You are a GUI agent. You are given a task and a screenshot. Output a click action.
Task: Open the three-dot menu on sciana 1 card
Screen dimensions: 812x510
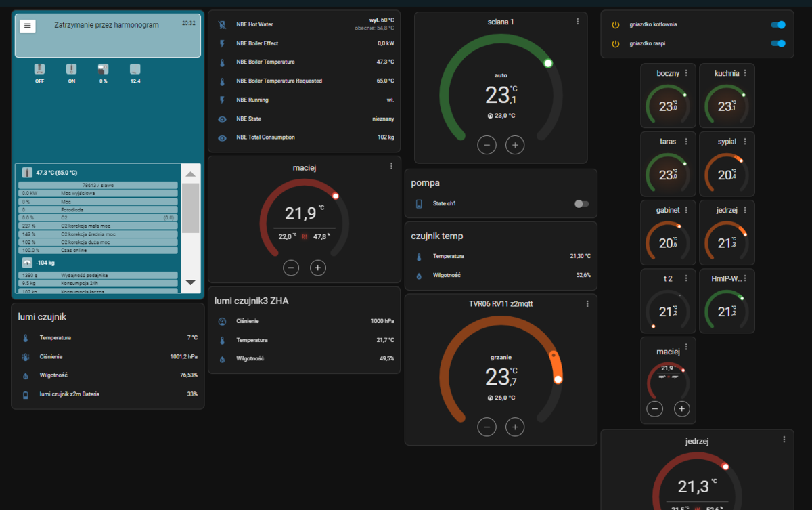pyautogui.click(x=577, y=22)
